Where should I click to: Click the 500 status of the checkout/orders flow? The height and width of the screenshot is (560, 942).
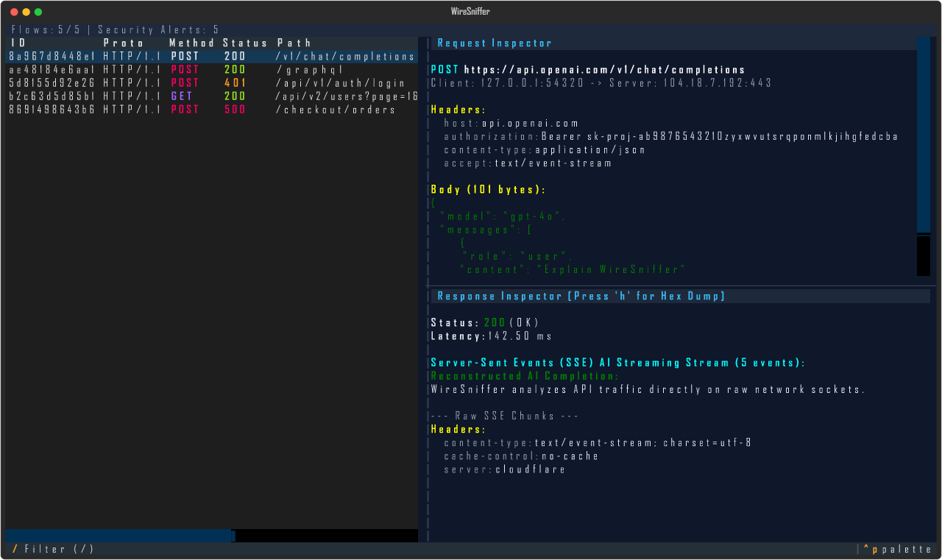click(235, 110)
